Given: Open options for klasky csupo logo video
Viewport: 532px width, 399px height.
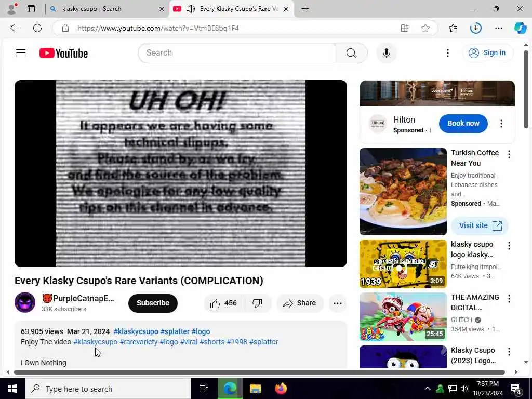Looking at the screenshot, I should tap(509, 246).
